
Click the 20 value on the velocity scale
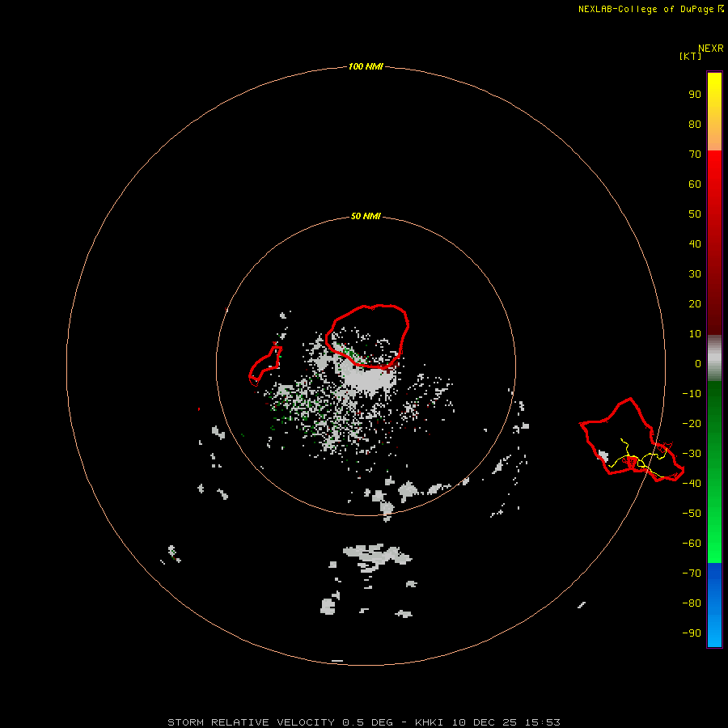[695, 303]
